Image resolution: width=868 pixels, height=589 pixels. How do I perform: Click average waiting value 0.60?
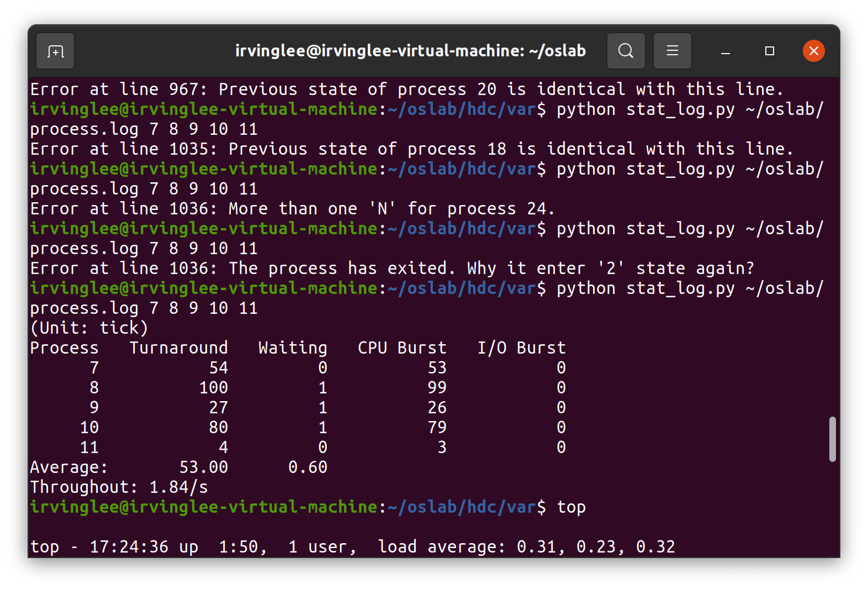(308, 467)
